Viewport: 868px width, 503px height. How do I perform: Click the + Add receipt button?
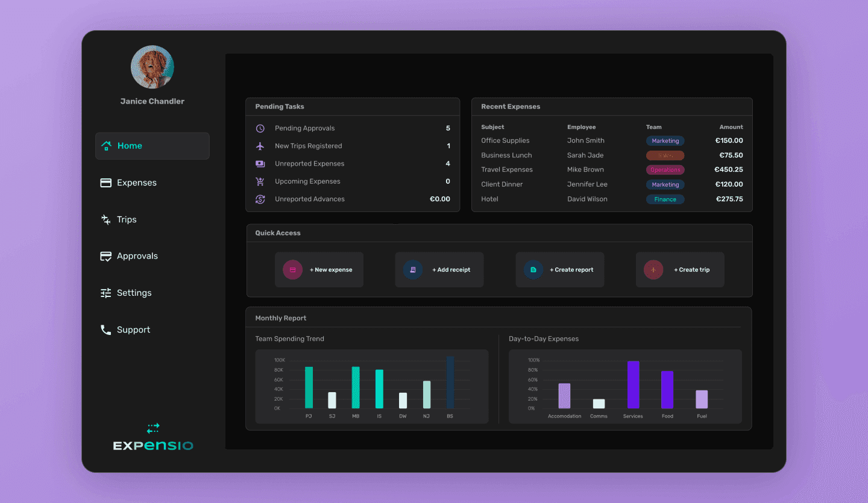point(439,269)
